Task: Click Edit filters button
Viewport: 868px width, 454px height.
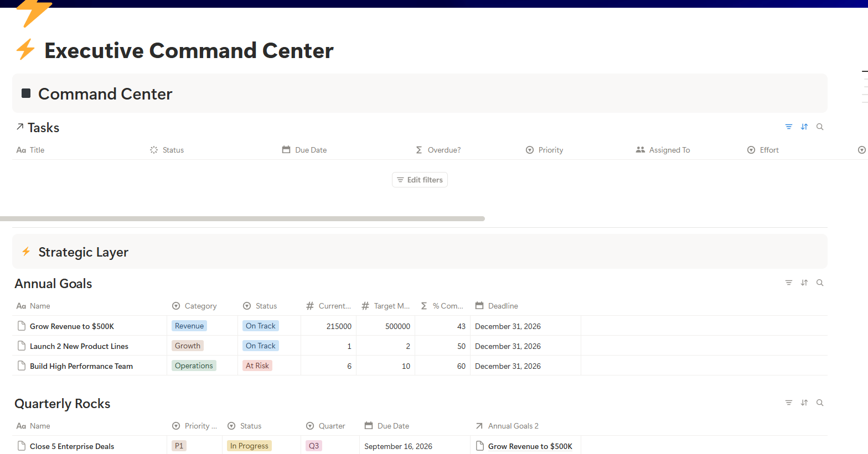Action: click(x=420, y=180)
